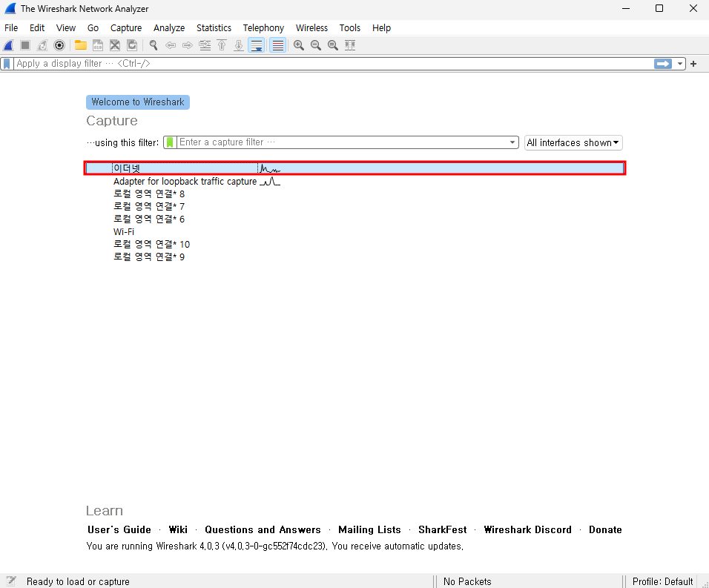Select interface 로컬 영역 연결* 6
This screenshot has width=709, height=588.
(x=149, y=219)
